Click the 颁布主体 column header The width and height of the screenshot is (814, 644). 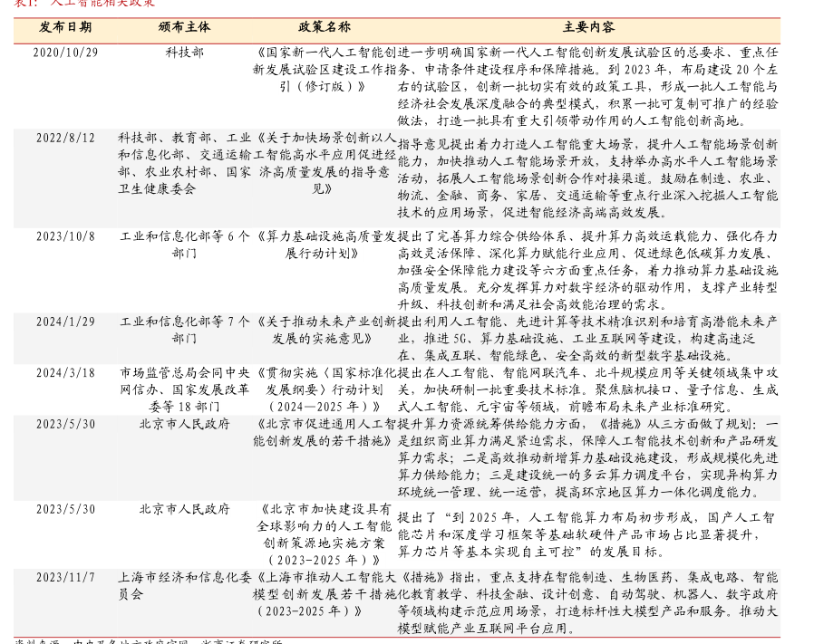click(x=185, y=28)
